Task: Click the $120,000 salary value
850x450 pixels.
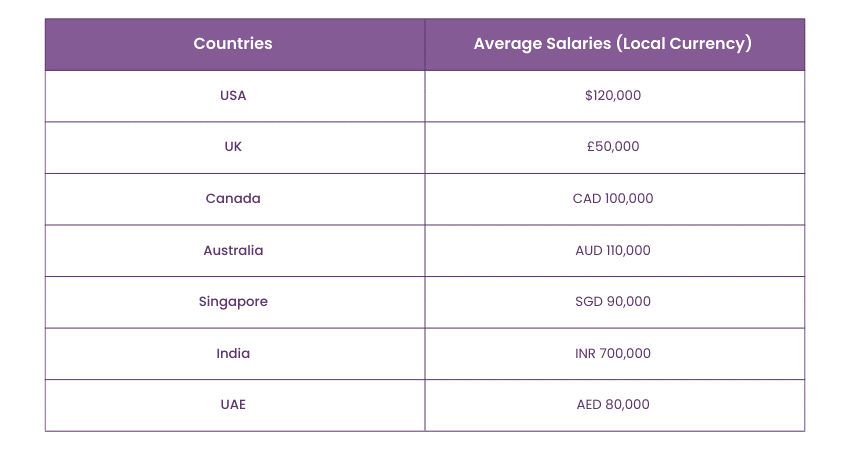Action: (x=613, y=96)
